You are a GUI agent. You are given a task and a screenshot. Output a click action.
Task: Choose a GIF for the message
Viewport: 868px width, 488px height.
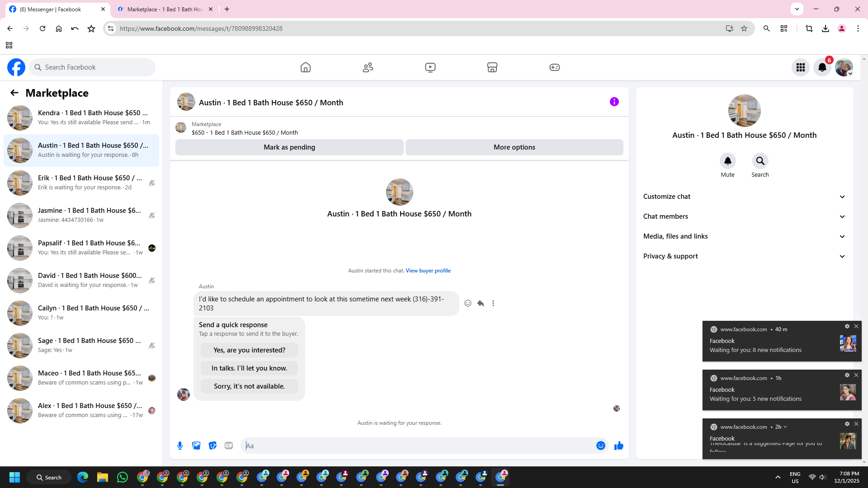(229, 446)
